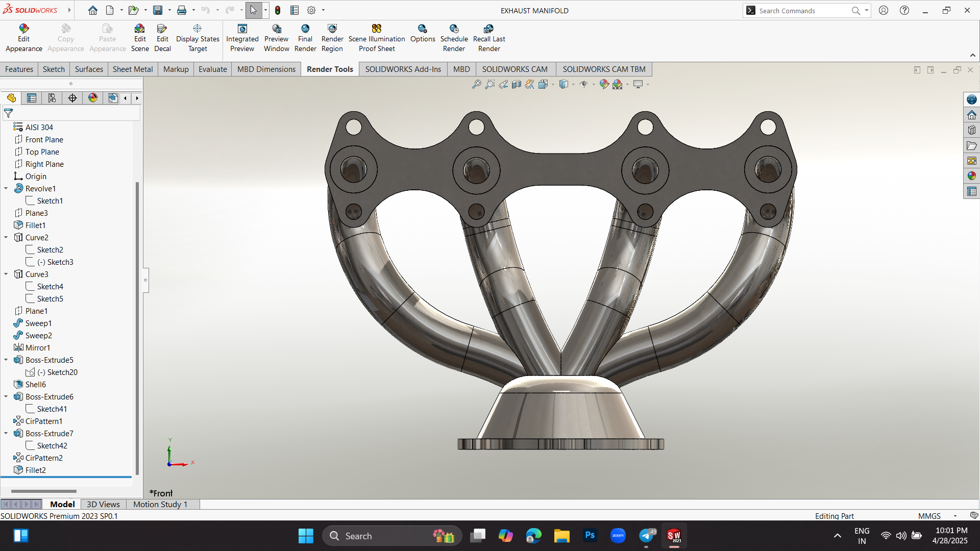Screen dimensions: 980x551
Task: Collapse the Curve2 tree node
Action: coord(6,237)
